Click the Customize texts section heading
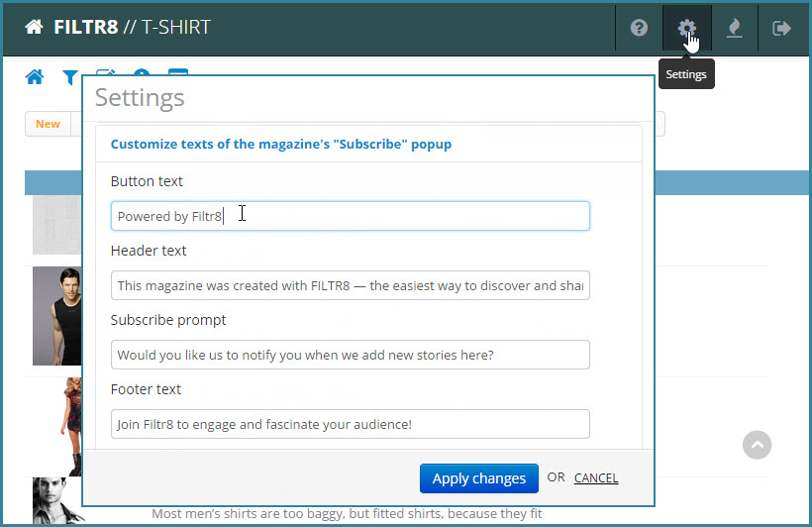The height and width of the screenshot is (527, 812). click(281, 144)
